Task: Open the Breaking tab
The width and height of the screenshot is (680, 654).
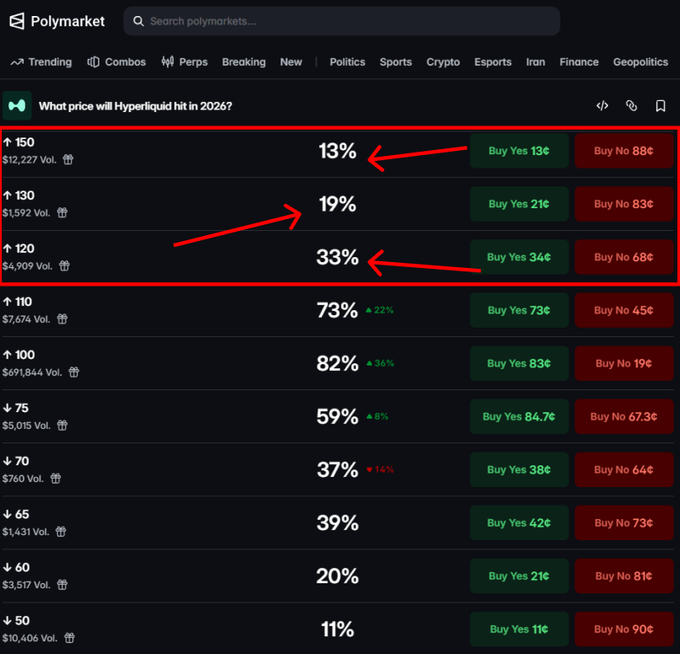Action: click(x=244, y=62)
